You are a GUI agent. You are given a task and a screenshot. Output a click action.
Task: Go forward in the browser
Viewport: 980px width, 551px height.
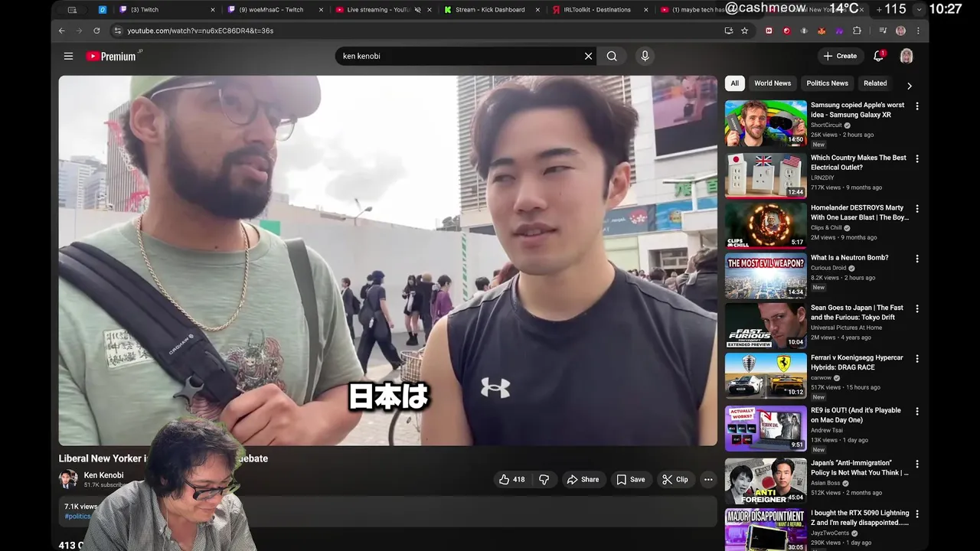point(79,31)
